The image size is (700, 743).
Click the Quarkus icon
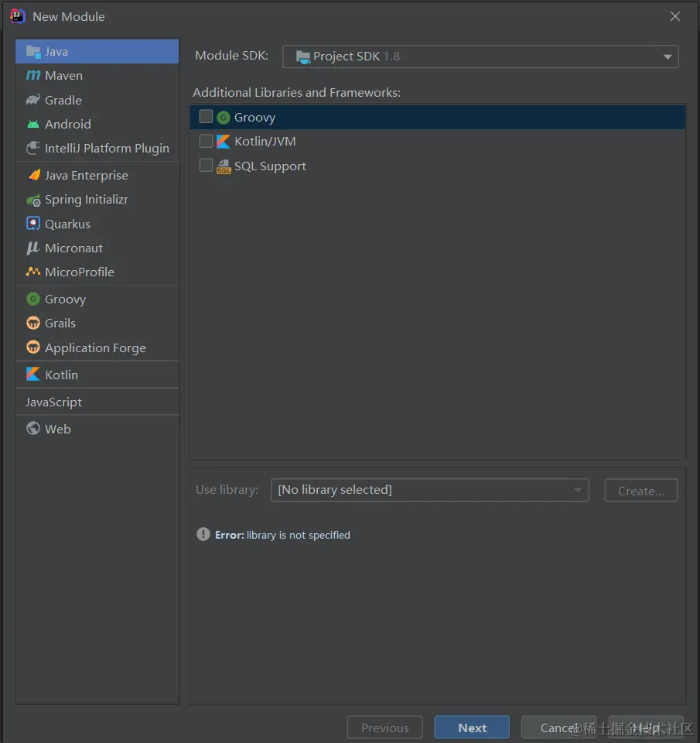33,223
